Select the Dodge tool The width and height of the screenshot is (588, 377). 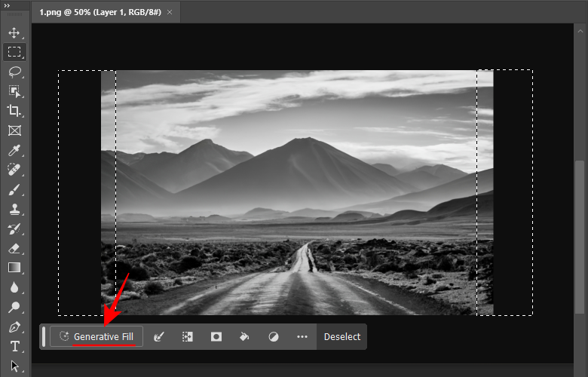14,307
